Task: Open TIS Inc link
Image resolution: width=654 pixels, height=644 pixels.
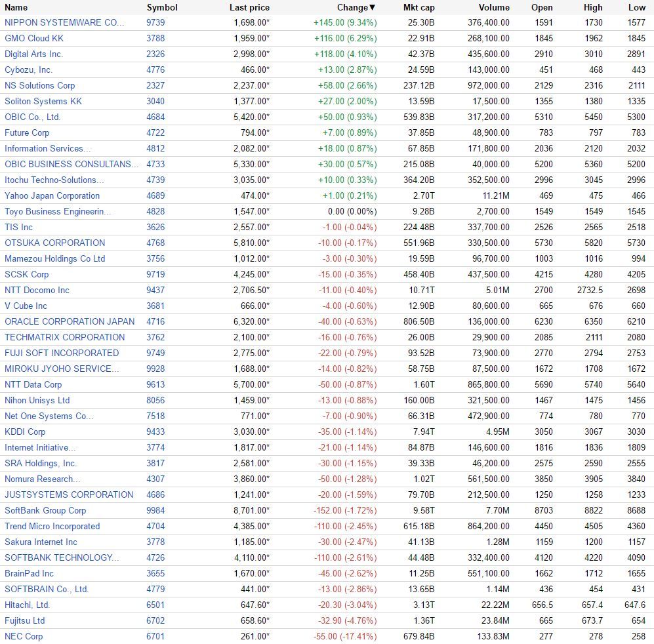Action: pyautogui.click(x=19, y=228)
